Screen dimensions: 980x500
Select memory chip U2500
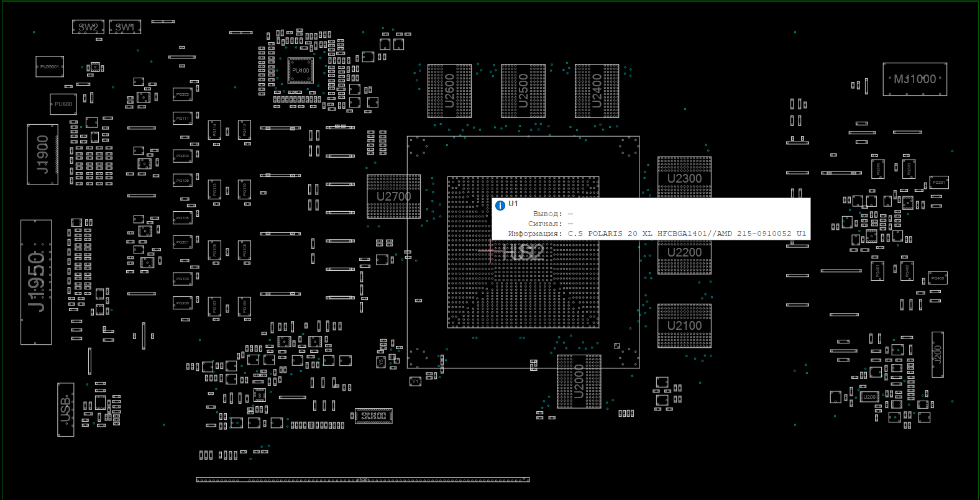coord(523,91)
